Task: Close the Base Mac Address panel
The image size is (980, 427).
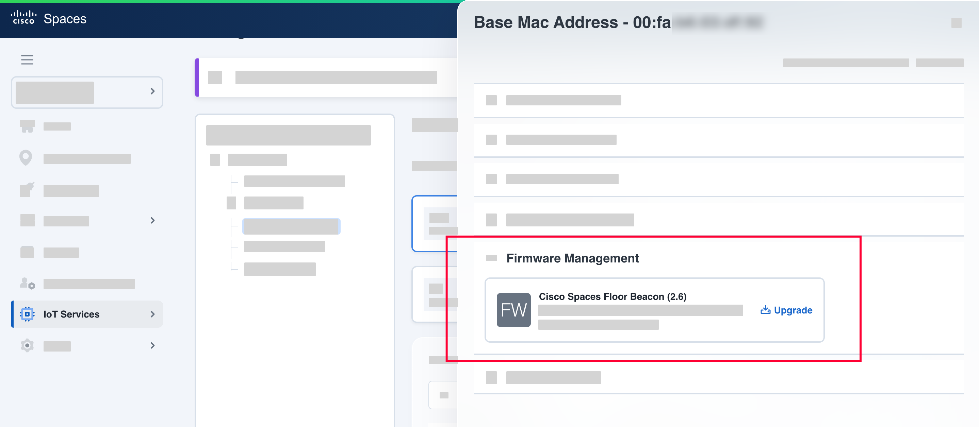Action: pos(957,23)
